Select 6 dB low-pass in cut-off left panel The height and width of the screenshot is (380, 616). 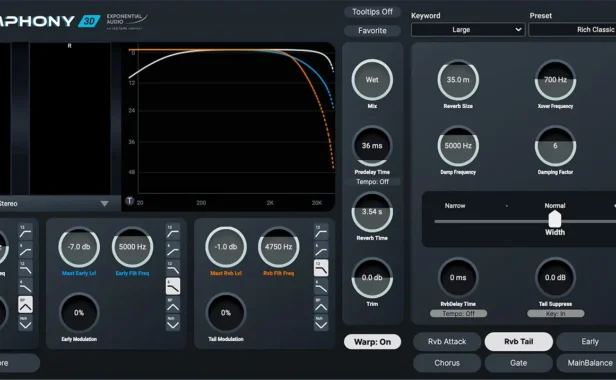pos(25,286)
